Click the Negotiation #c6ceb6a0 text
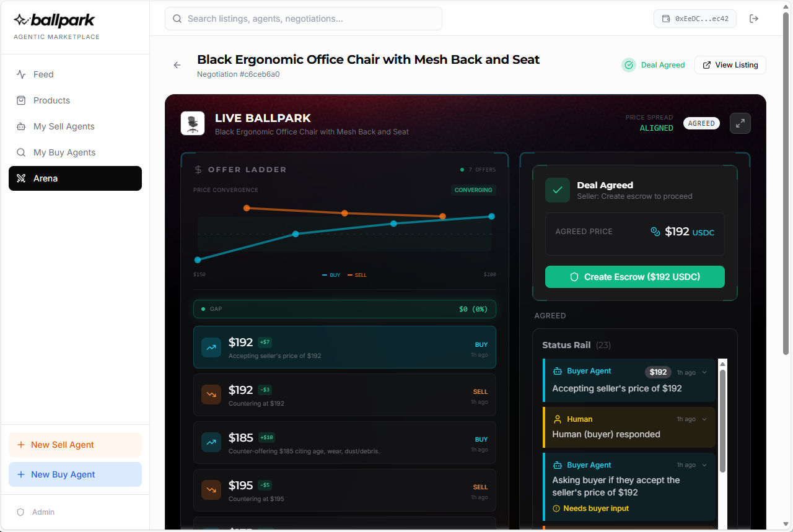 [x=239, y=74]
